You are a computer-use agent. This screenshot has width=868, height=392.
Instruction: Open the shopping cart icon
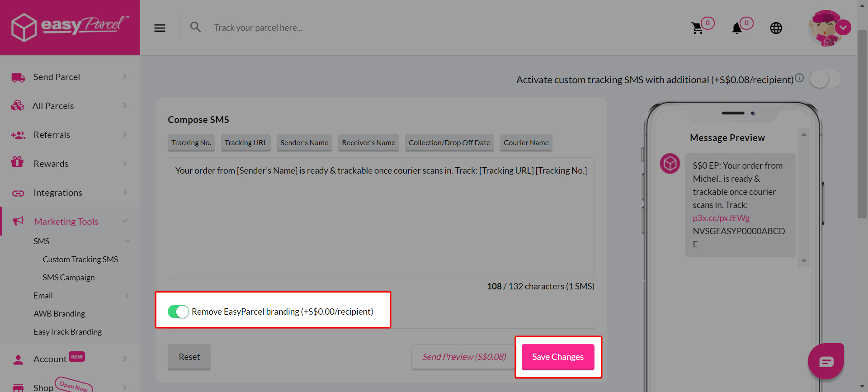point(697,28)
